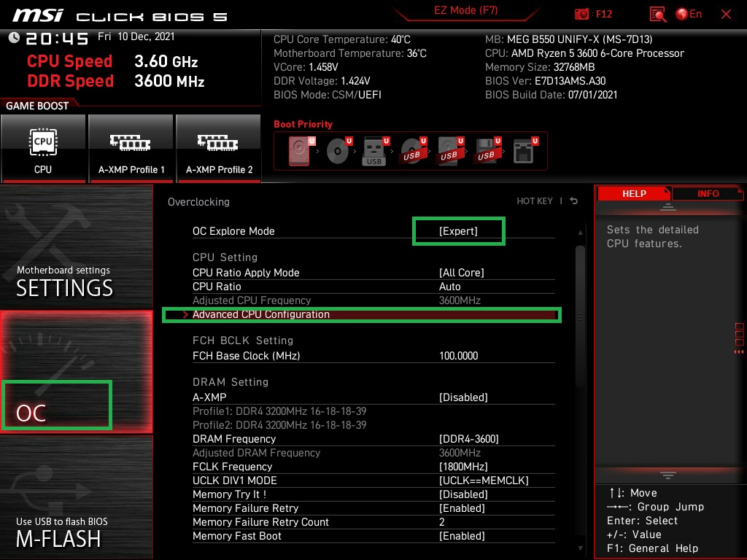Edit FCH Base Clock 100.0000 value
This screenshot has width=747, height=560.
(x=458, y=356)
